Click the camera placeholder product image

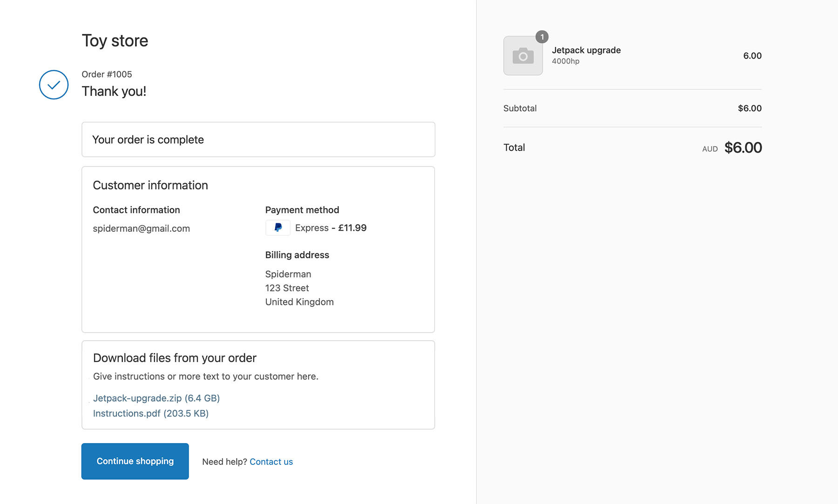[523, 56]
